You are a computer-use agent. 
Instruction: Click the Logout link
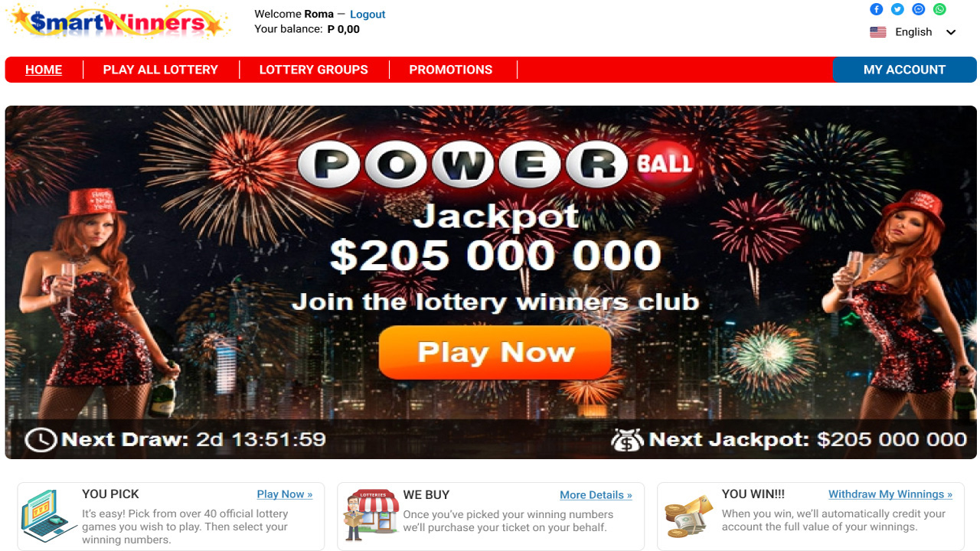click(367, 14)
